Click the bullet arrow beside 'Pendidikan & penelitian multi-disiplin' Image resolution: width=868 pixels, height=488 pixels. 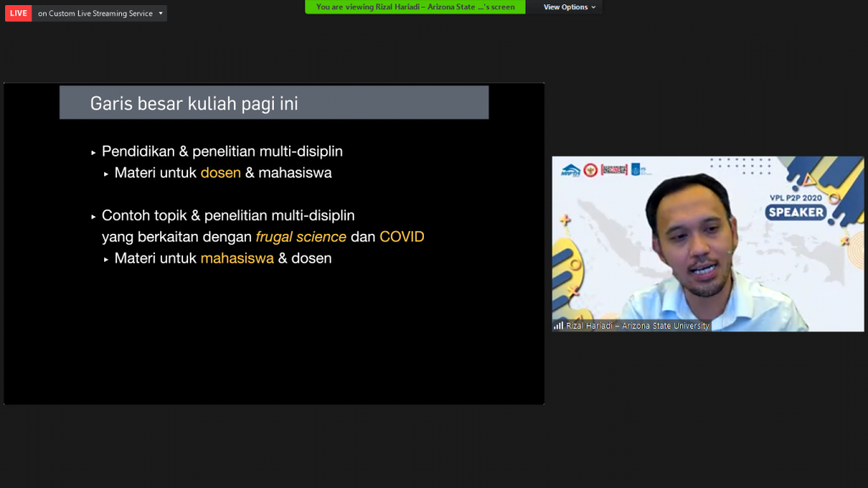click(94, 152)
